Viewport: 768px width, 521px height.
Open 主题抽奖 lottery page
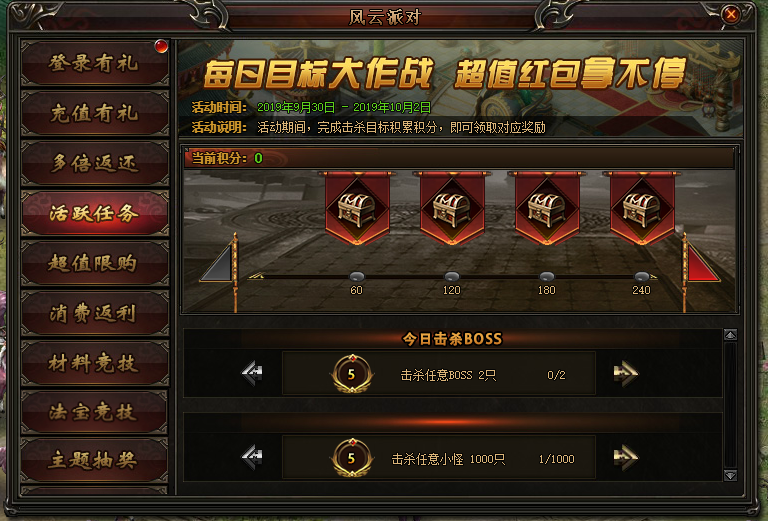pyautogui.click(x=95, y=460)
